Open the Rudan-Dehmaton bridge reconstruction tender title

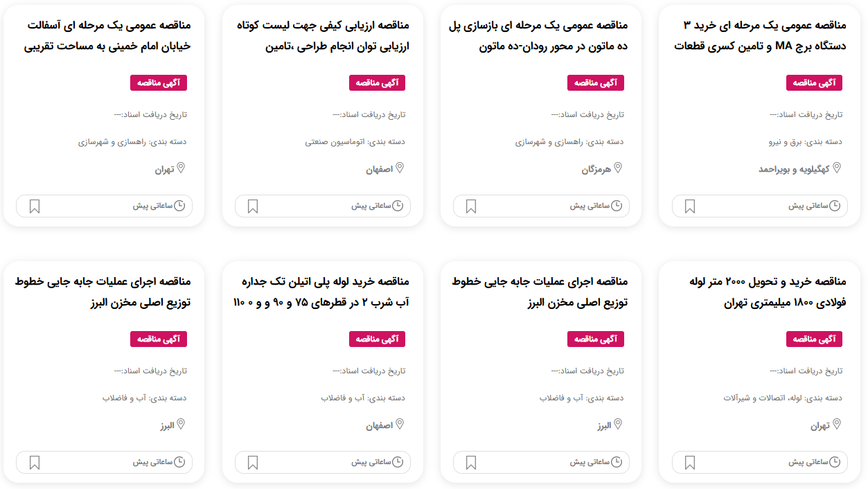tap(539, 36)
